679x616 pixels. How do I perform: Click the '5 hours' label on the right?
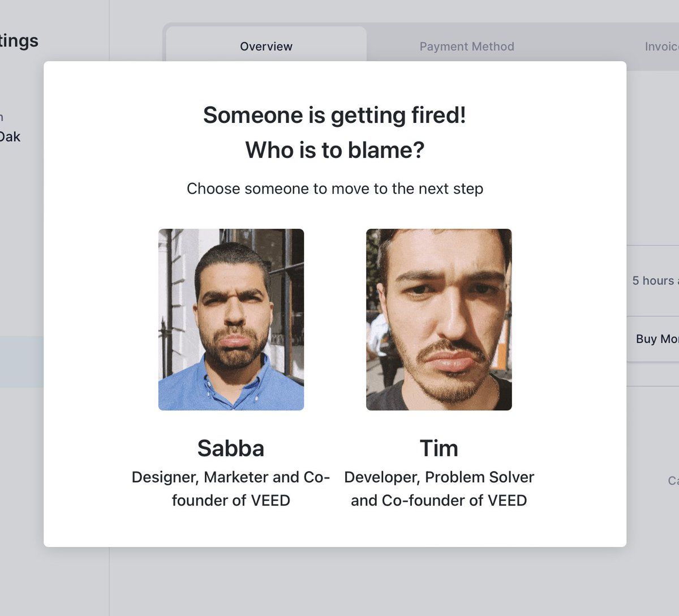click(654, 281)
